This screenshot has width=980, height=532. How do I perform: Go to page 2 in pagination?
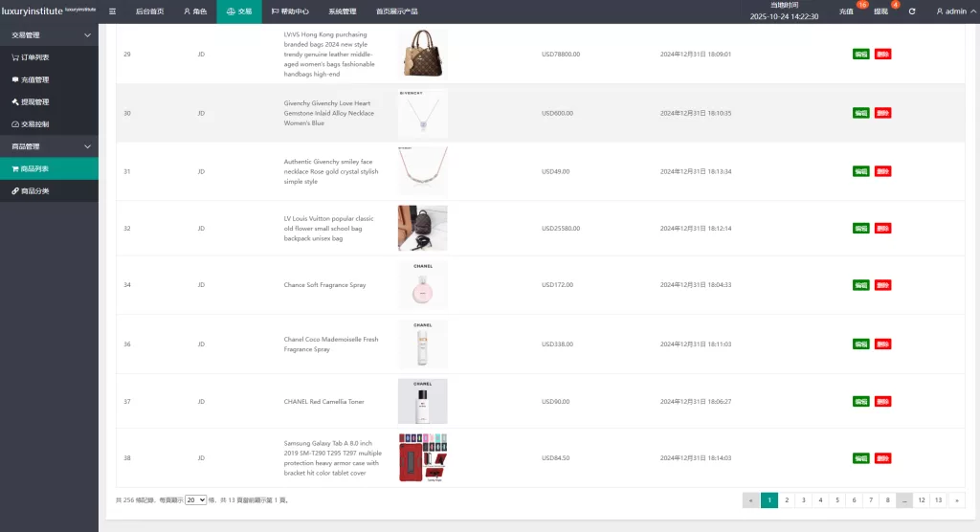click(x=786, y=499)
